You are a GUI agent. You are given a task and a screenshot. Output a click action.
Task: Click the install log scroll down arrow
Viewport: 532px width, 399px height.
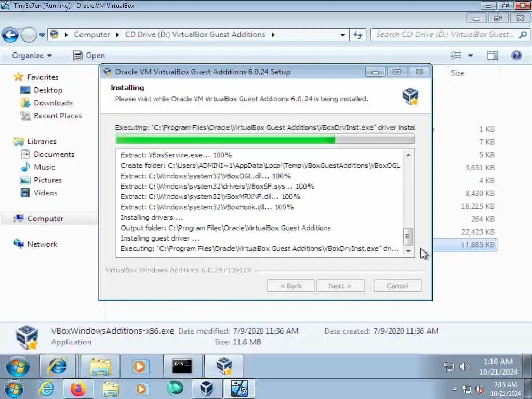pyautogui.click(x=408, y=251)
